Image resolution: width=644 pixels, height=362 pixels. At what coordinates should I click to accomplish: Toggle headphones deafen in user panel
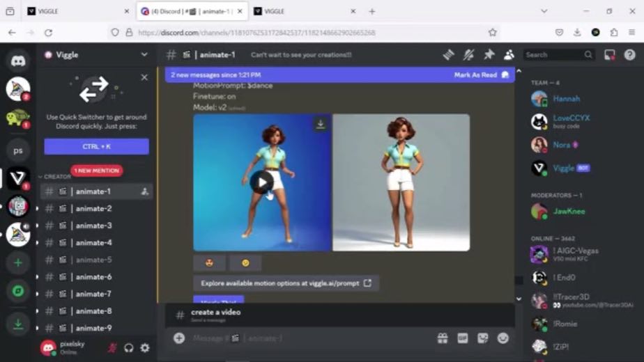(128, 348)
